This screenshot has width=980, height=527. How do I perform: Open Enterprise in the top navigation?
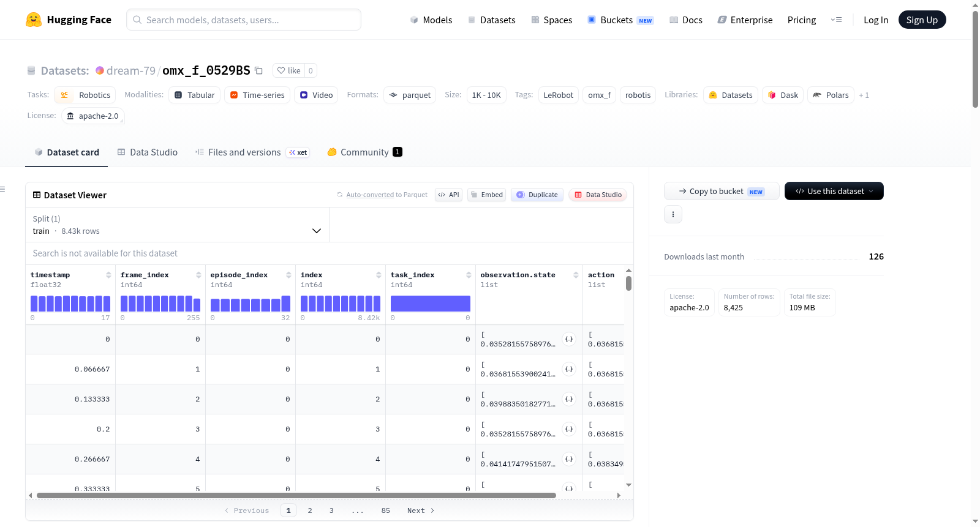coord(745,20)
